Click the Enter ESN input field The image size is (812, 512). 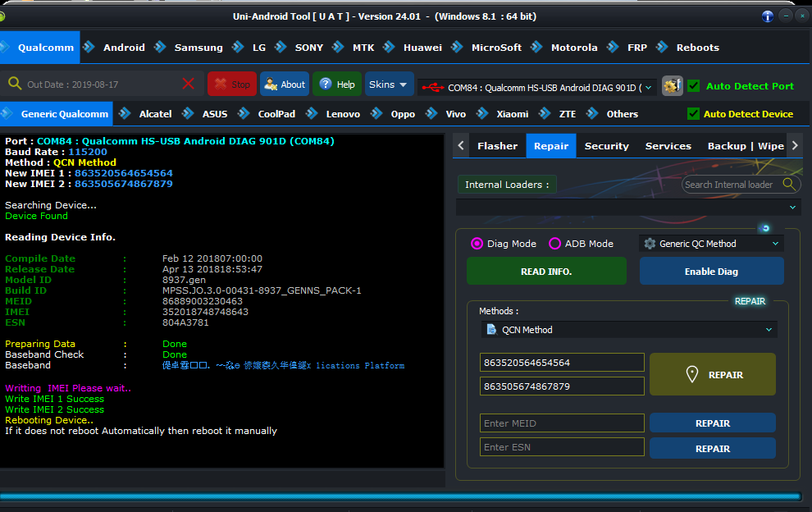coord(562,446)
